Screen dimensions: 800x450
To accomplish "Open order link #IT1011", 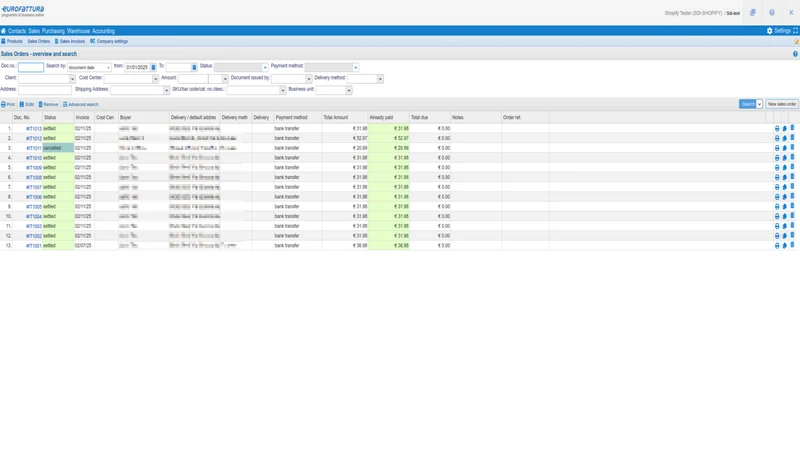I will [x=34, y=148].
